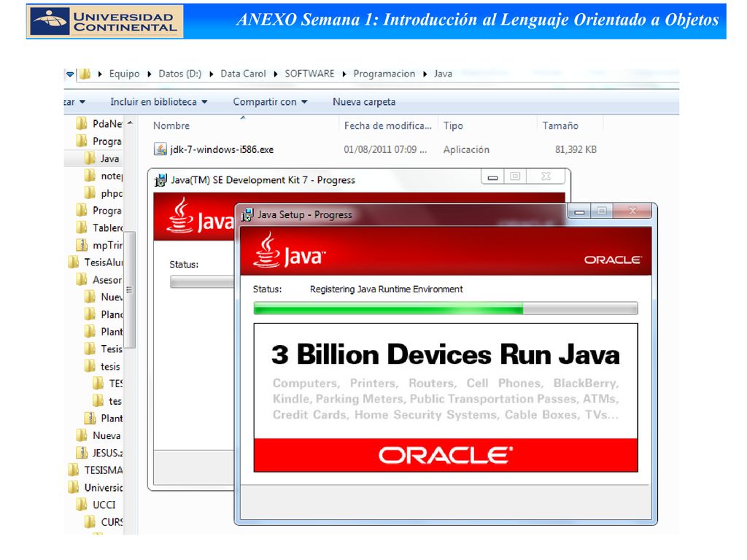Image resolution: width=747 pixels, height=560 pixels.
Task: Select the Universic folder in the tree
Action: [104, 488]
